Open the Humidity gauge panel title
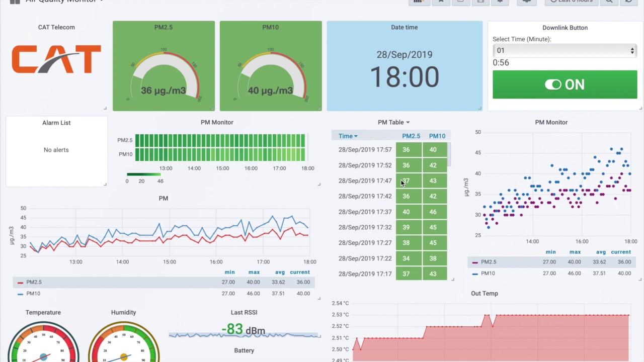 pos(123,312)
